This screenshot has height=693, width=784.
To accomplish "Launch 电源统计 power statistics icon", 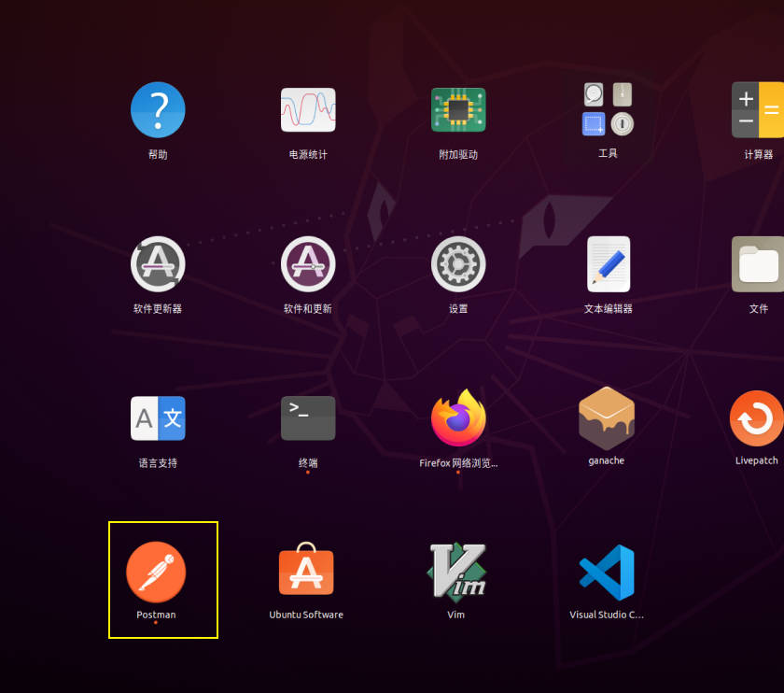I will [308, 110].
